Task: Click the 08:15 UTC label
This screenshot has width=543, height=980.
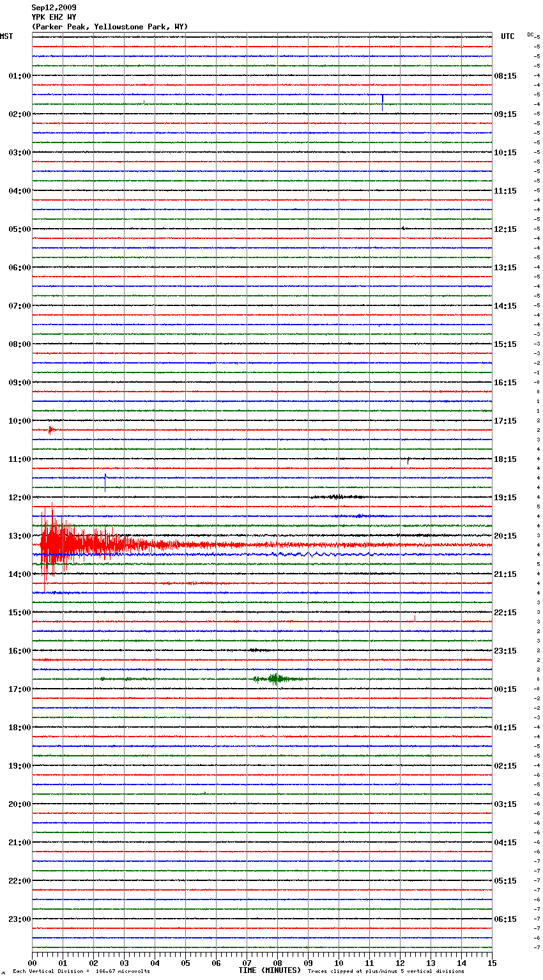Action: [x=505, y=76]
